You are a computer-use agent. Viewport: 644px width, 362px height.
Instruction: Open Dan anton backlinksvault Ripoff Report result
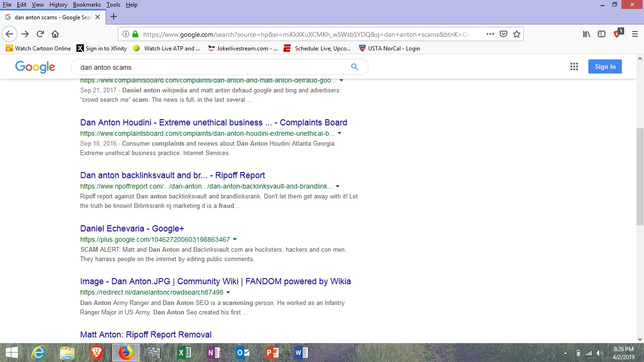(x=173, y=175)
